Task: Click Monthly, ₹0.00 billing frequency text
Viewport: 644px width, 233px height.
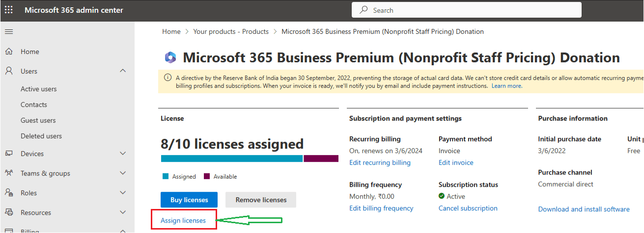Action: (x=371, y=196)
